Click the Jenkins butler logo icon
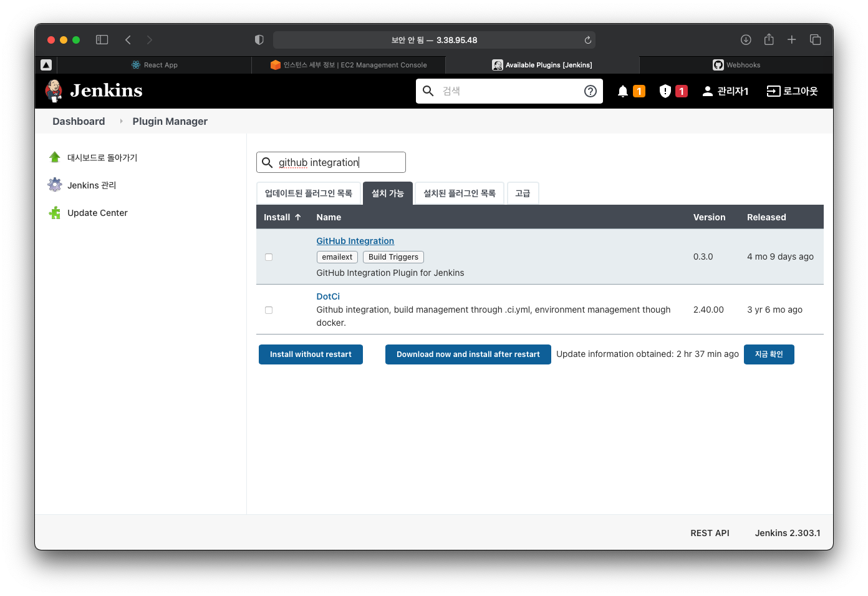This screenshot has width=868, height=596. coord(54,91)
